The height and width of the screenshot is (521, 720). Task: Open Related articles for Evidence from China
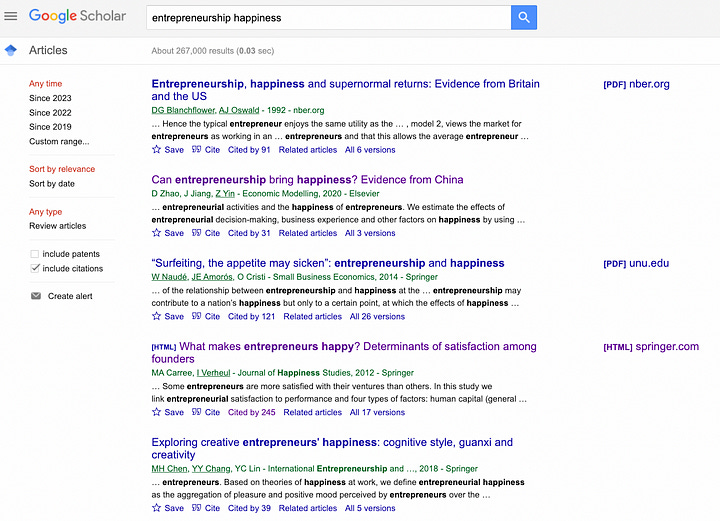pyautogui.click(x=308, y=233)
